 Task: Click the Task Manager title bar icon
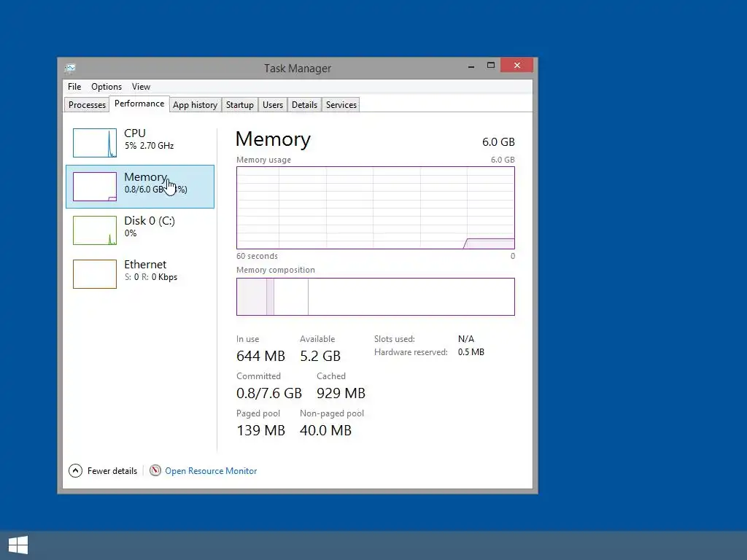[x=70, y=69]
